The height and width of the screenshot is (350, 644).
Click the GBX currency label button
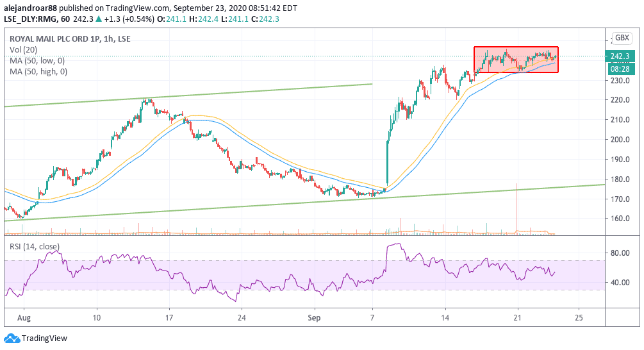pyautogui.click(x=622, y=38)
